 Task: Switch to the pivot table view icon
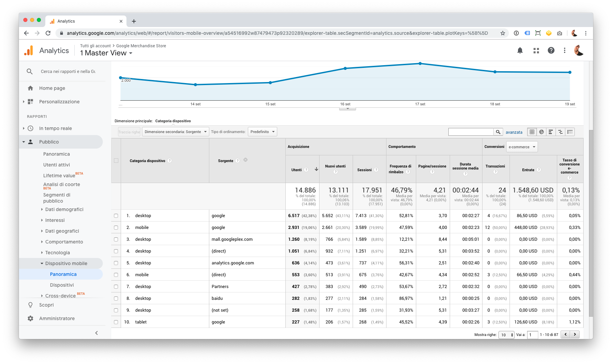pos(570,132)
